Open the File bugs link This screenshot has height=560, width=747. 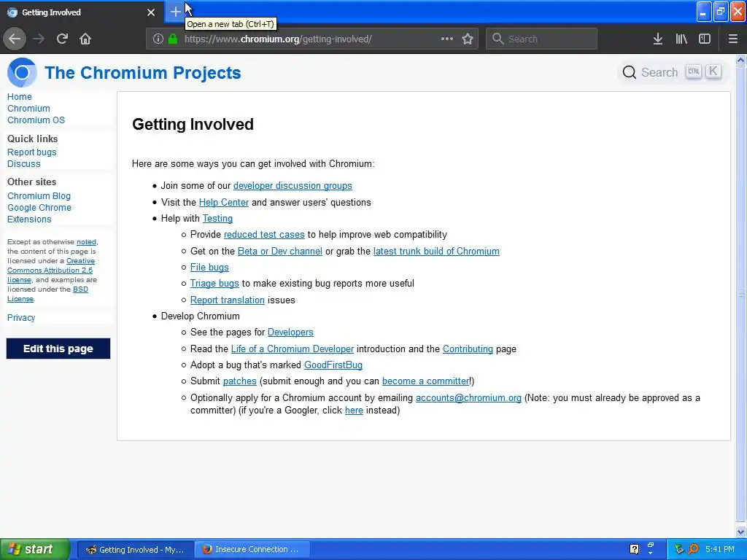(x=209, y=267)
